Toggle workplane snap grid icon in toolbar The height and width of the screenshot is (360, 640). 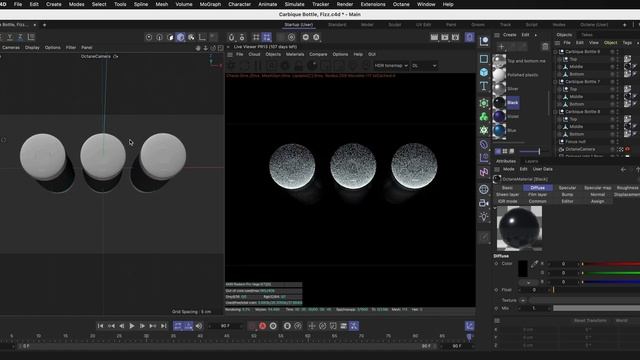(x=267, y=37)
